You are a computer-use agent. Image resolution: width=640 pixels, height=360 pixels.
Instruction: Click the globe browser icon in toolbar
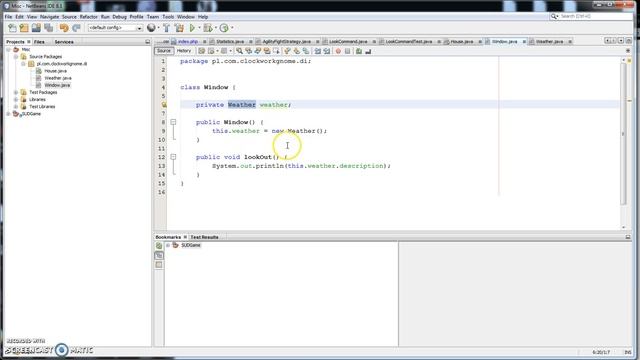point(151,28)
